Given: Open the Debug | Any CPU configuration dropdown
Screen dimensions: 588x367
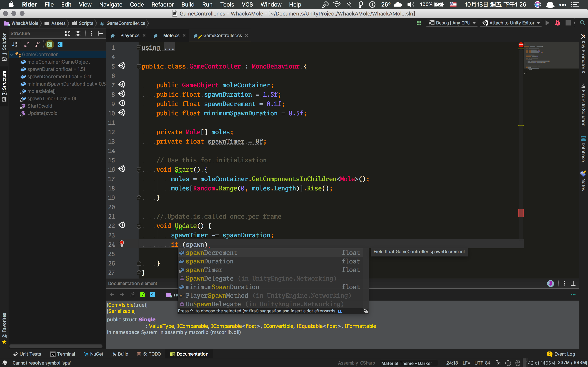Looking at the screenshot, I should 452,23.
